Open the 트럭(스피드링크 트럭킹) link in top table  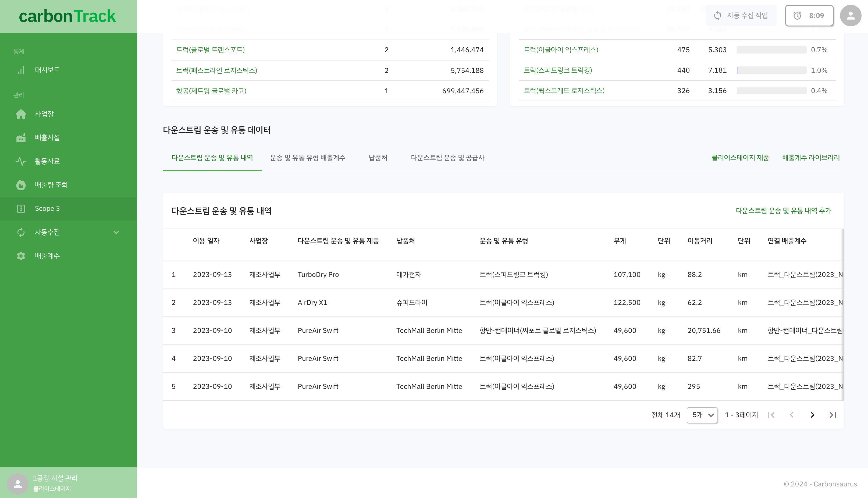(558, 70)
